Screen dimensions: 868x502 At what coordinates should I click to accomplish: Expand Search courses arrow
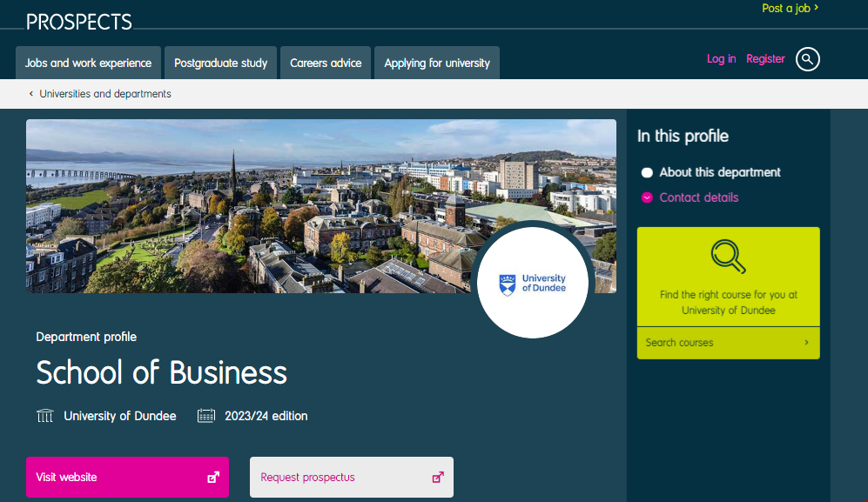pos(806,343)
